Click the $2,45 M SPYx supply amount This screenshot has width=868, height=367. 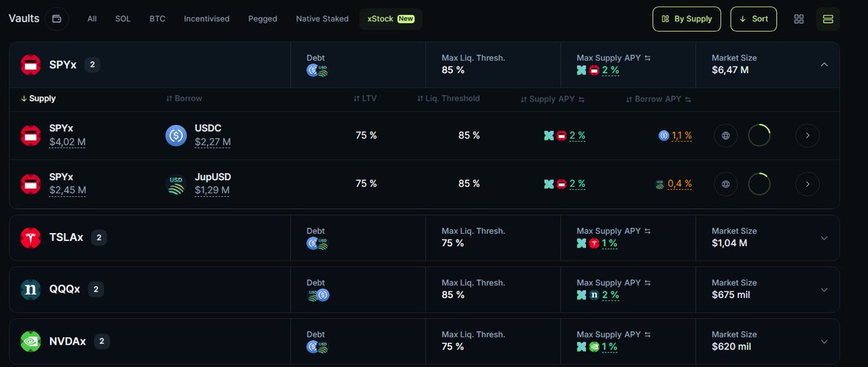click(67, 191)
